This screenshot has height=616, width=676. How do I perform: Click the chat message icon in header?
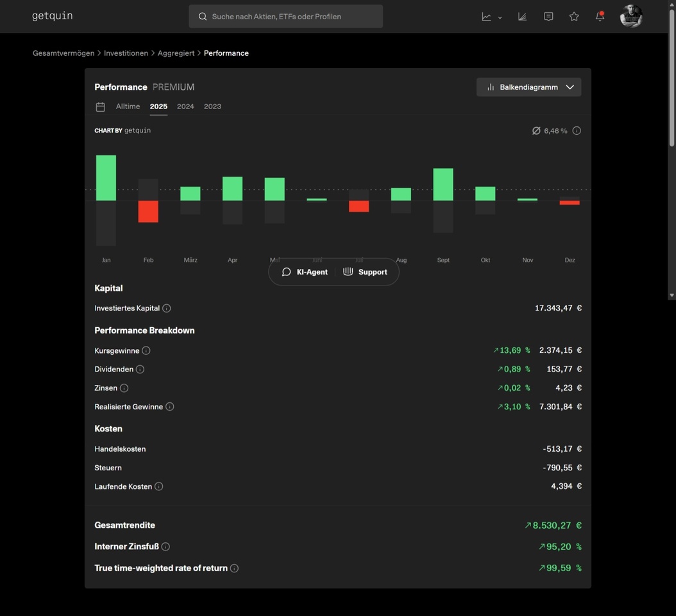(548, 17)
